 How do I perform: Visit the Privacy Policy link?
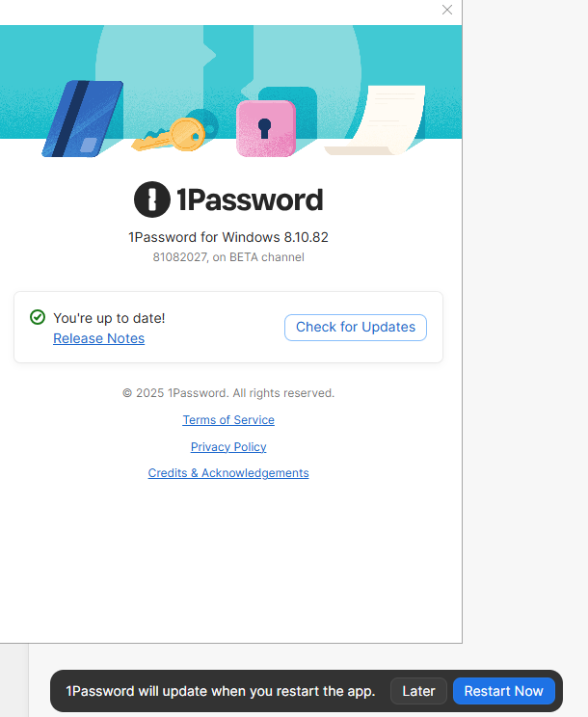point(228,447)
